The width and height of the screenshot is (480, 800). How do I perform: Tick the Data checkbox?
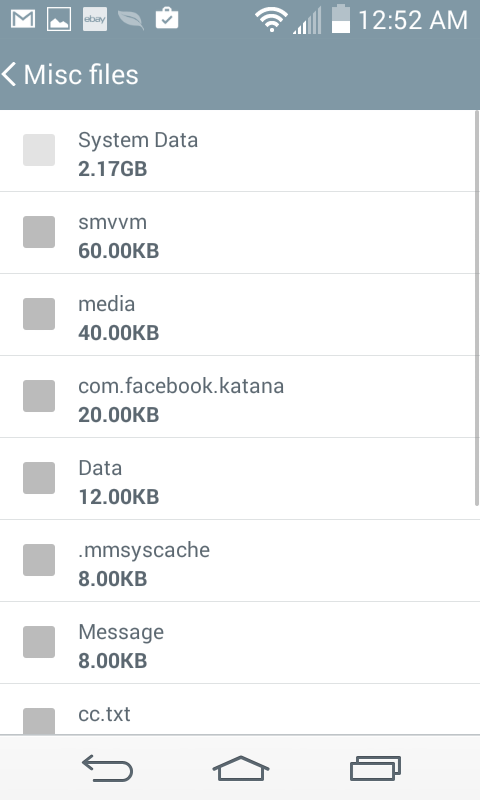coord(39,478)
